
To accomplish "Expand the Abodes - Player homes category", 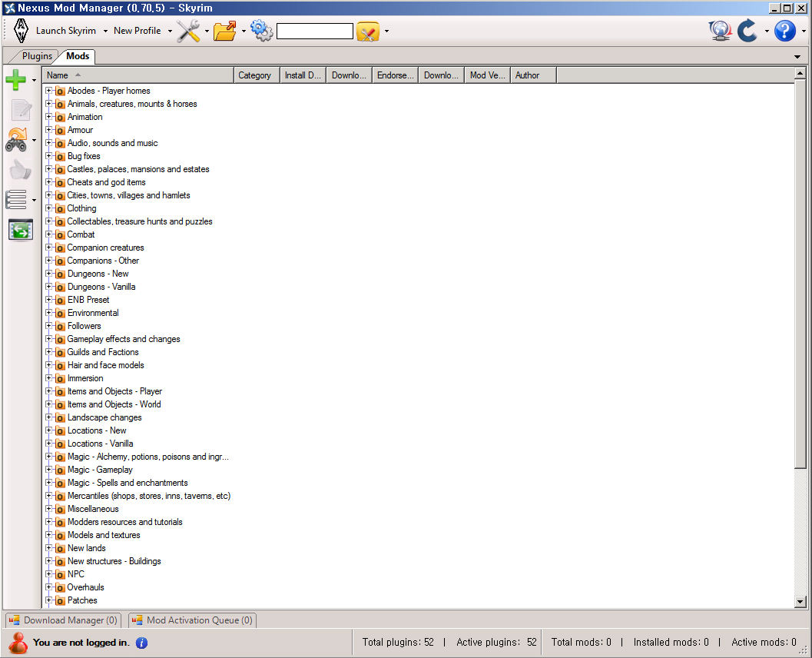I will pyautogui.click(x=48, y=91).
